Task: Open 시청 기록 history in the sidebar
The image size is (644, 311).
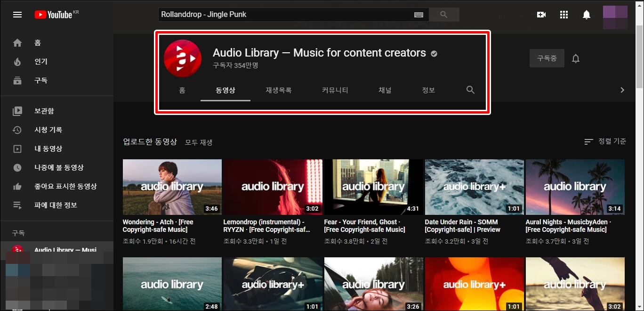Action: click(56, 130)
